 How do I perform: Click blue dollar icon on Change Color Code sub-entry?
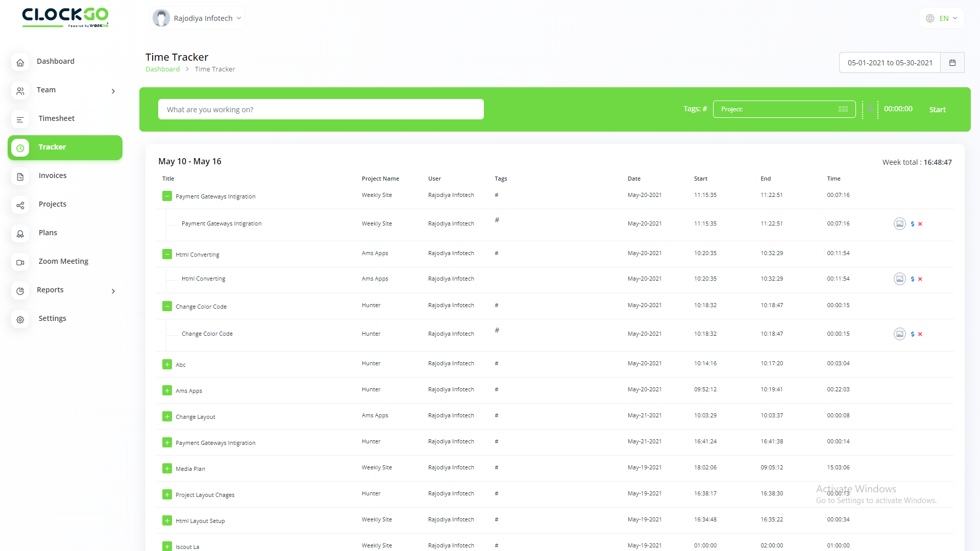pyautogui.click(x=913, y=334)
